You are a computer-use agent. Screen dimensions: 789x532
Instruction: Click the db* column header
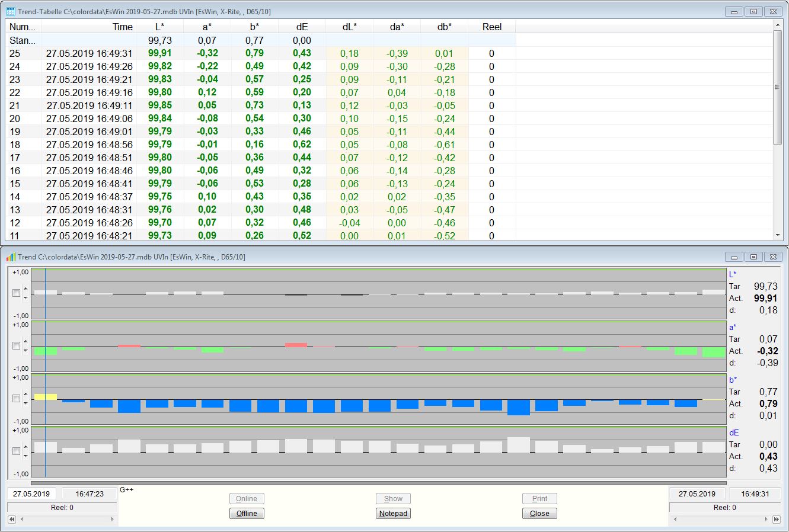[445, 27]
